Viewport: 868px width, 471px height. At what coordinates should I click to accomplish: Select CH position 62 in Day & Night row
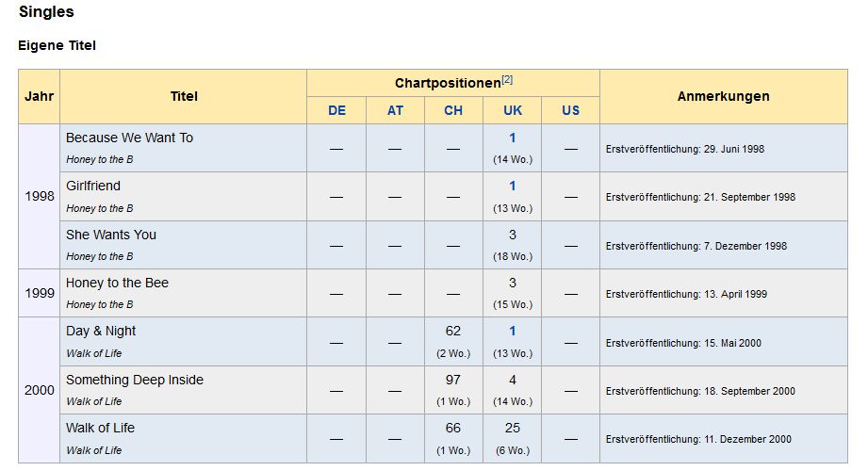[x=453, y=331]
